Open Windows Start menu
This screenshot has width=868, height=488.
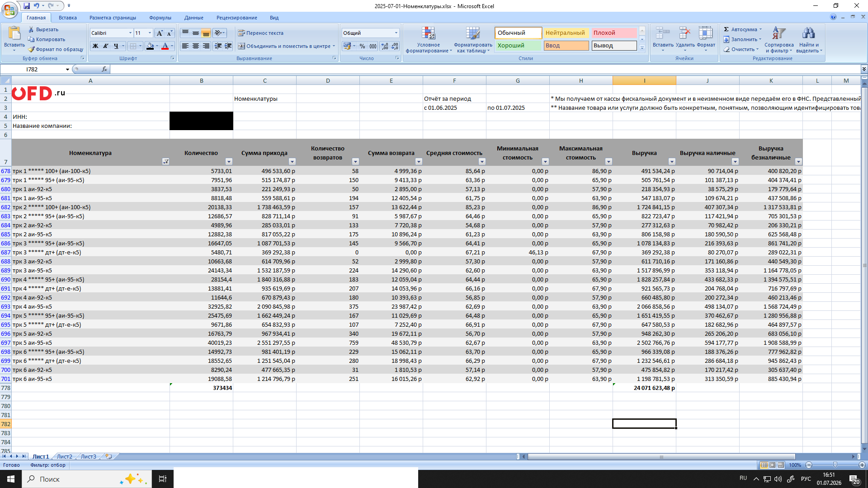(11, 479)
